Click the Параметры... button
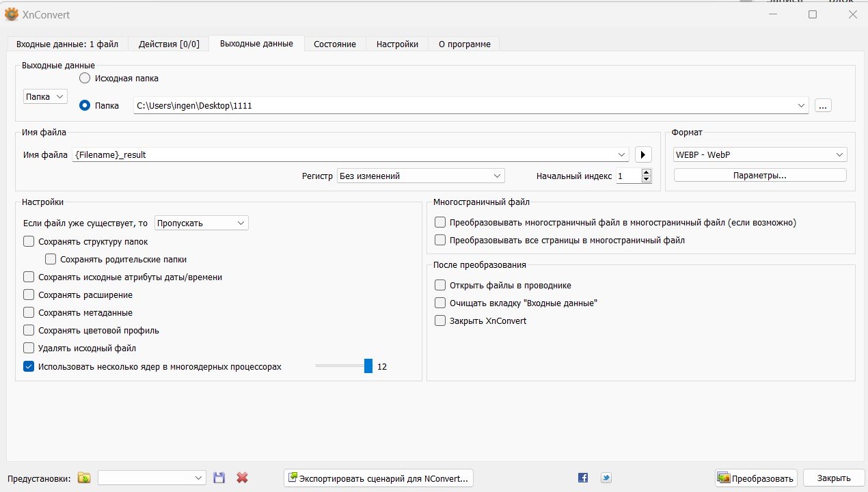The image size is (868, 492). (x=760, y=176)
